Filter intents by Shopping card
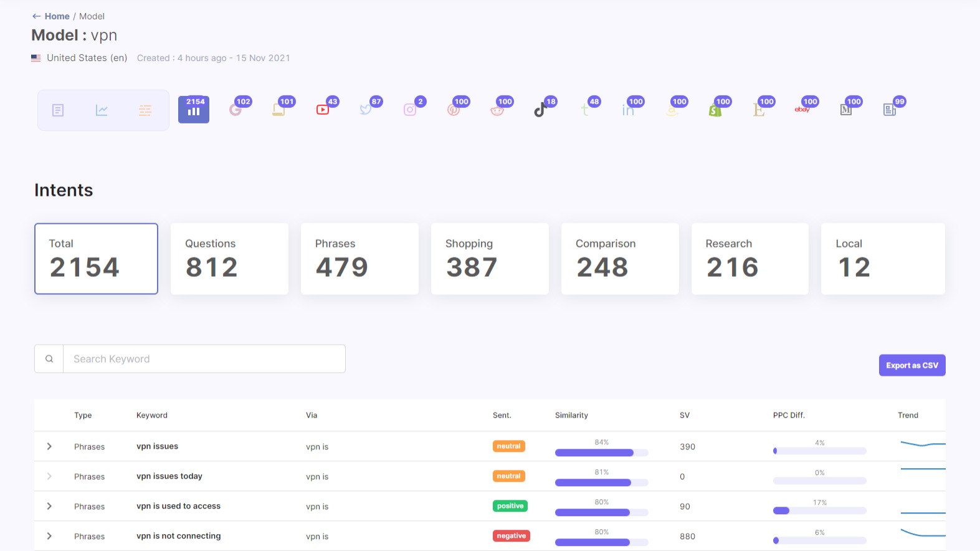This screenshot has width=980, height=551. (x=490, y=259)
